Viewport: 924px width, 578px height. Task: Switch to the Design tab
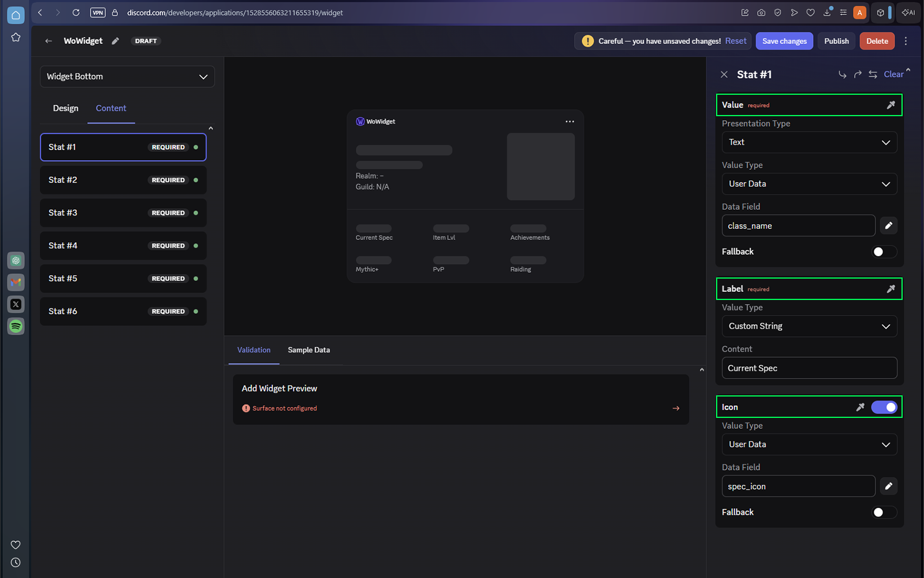(65, 109)
